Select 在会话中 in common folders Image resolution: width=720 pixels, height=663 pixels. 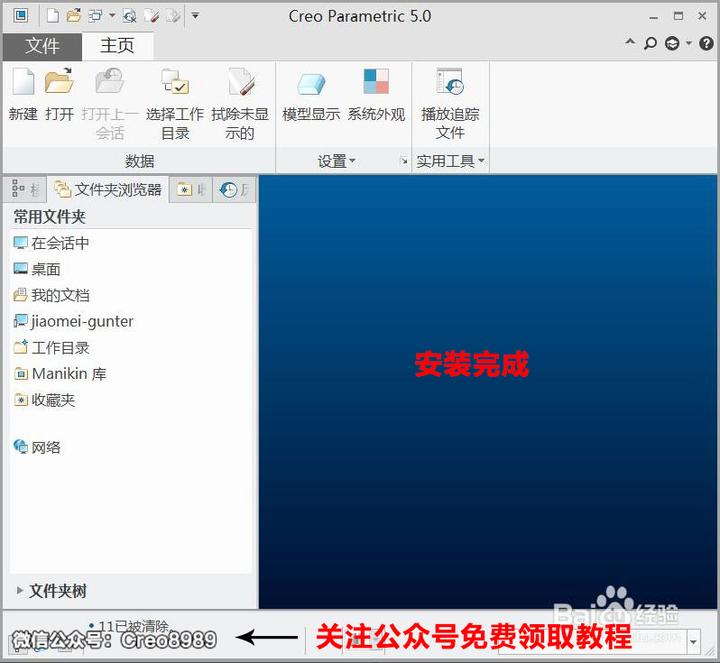pyautogui.click(x=51, y=243)
